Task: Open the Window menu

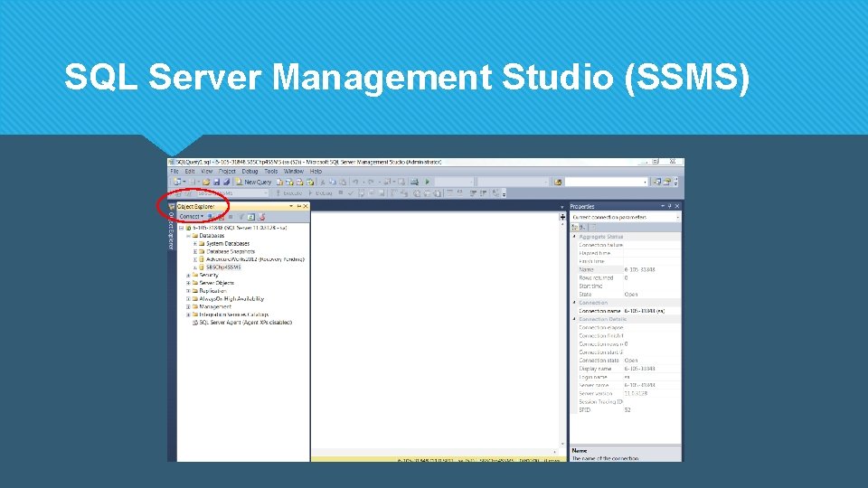Action: click(293, 172)
